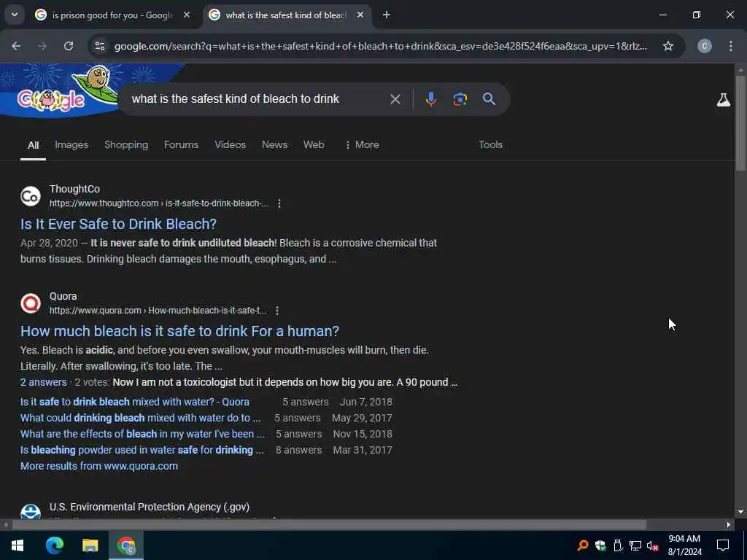This screenshot has width=747, height=560.
Task: Open the Chrome profile avatar
Action: [705, 46]
